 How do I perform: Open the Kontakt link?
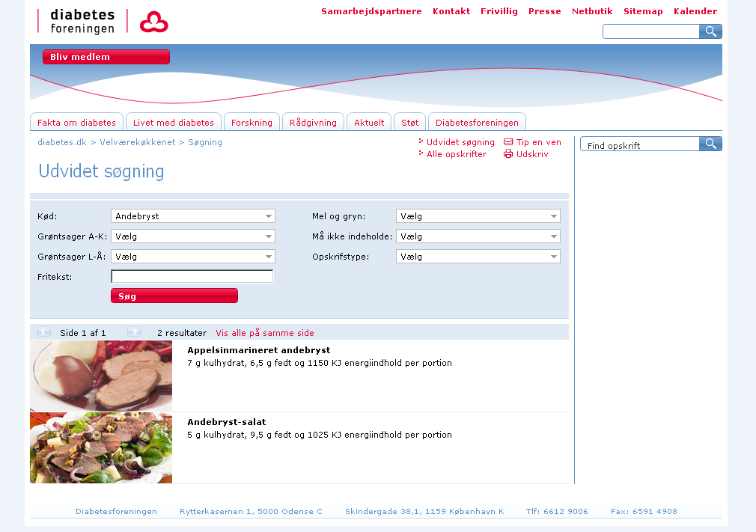(451, 11)
